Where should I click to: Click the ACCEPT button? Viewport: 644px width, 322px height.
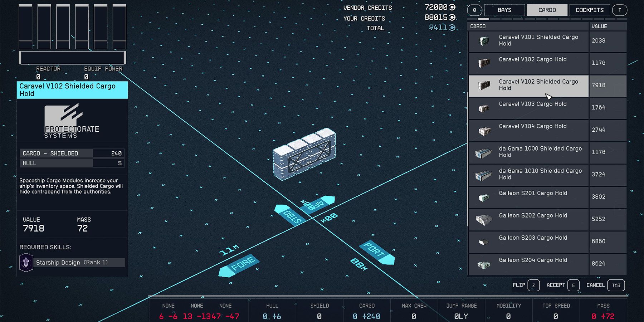point(555,285)
